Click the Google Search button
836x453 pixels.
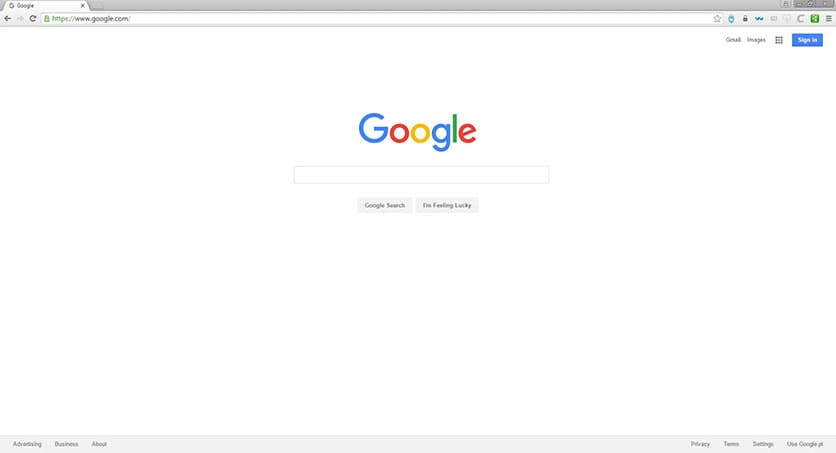tap(384, 205)
